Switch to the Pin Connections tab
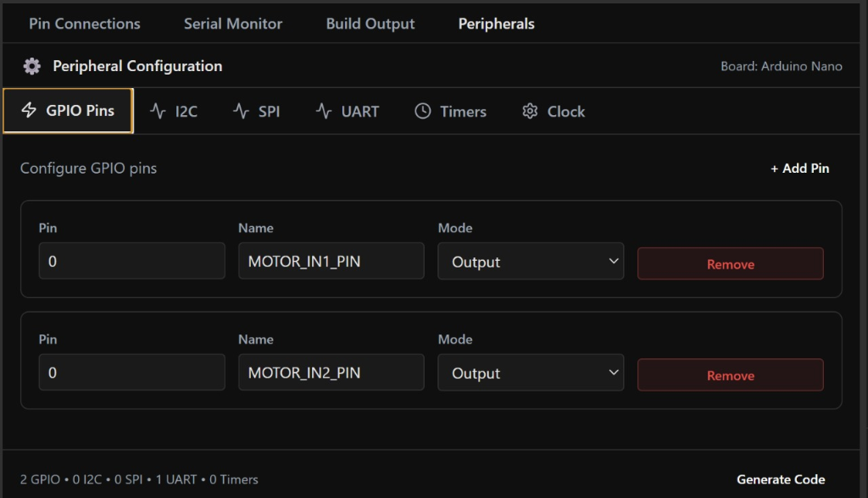Viewport: 868px width, 498px height. (x=85, y=24)
